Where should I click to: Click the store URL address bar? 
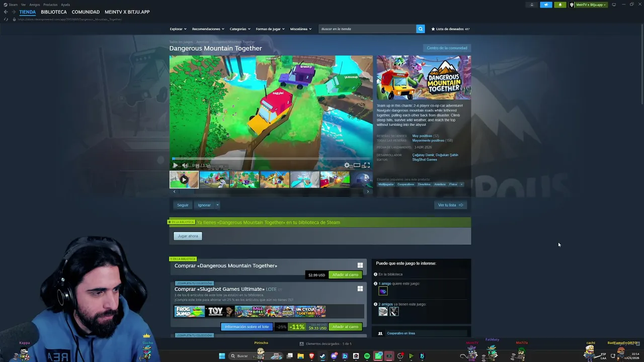click(x=70, y=19)
